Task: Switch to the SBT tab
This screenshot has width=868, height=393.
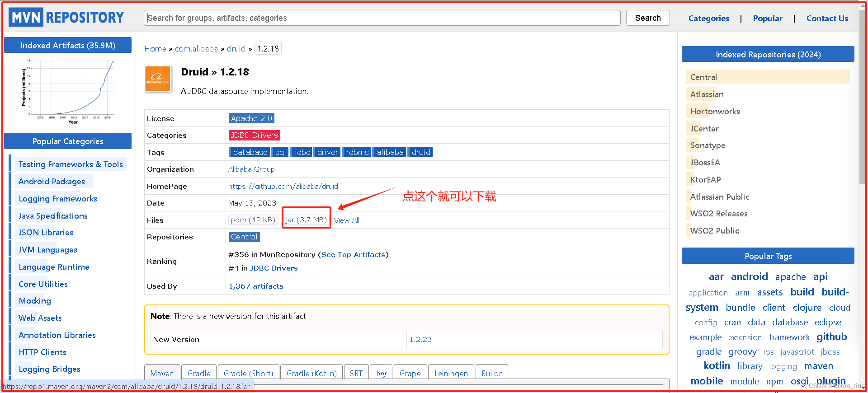Action: [x=356, y=373]
